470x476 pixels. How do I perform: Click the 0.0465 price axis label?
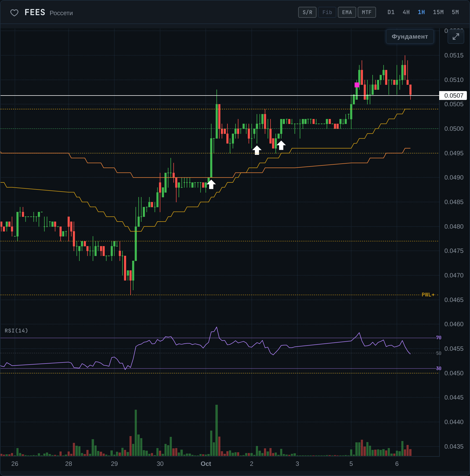point(454,300)
